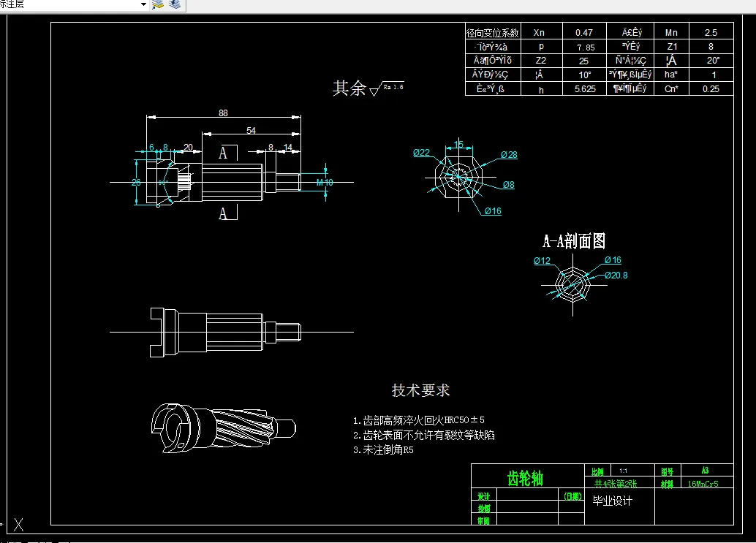Click the 材料 label in title block
Screen dimensions: 756x543
(x=668, y=484)
